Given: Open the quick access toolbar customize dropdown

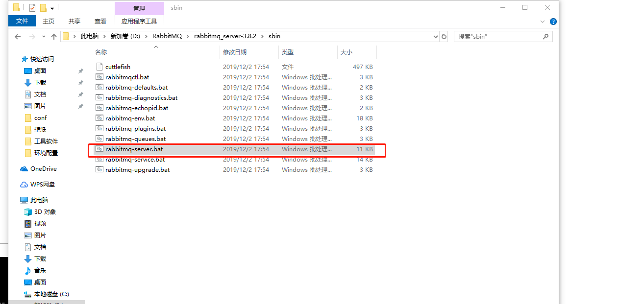Looking at the screenshot, I should (x=52, y=8).
